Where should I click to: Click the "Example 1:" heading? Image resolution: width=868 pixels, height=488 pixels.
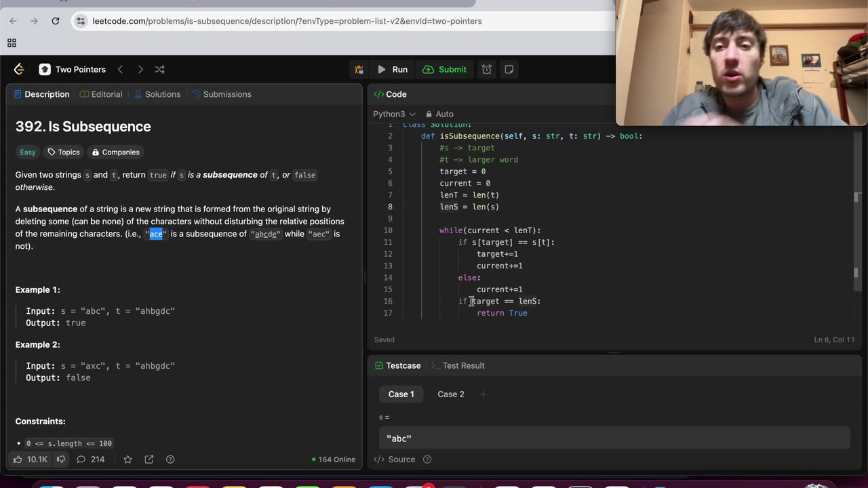coord(38,289)
